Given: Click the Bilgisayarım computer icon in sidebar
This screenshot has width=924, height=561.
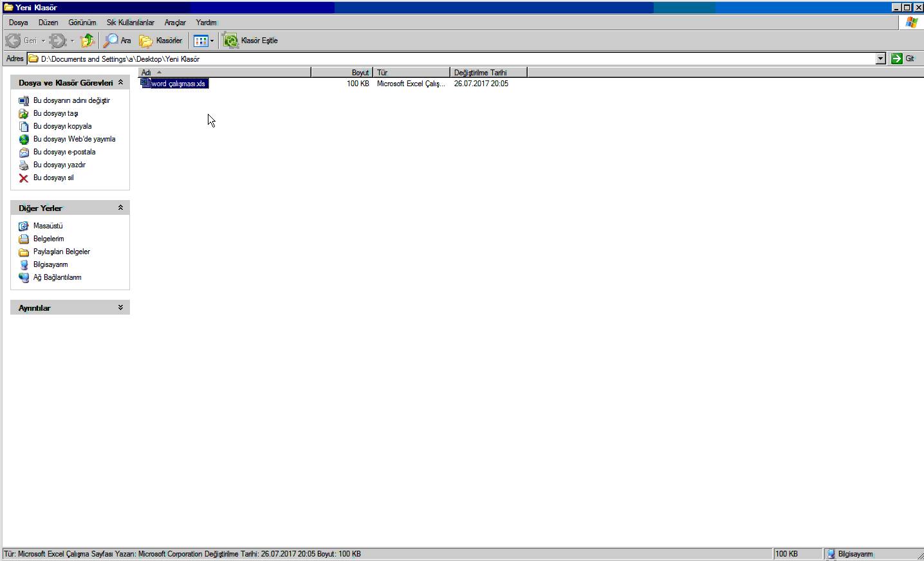Looking at the screenshot, I should [x=24, y=265].
